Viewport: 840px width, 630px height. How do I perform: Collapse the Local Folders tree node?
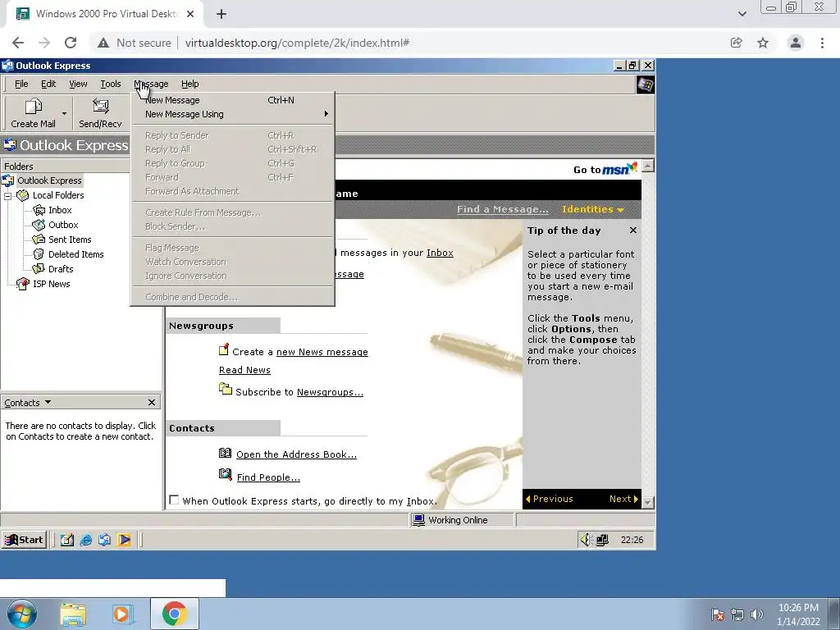tap(8, 196)
